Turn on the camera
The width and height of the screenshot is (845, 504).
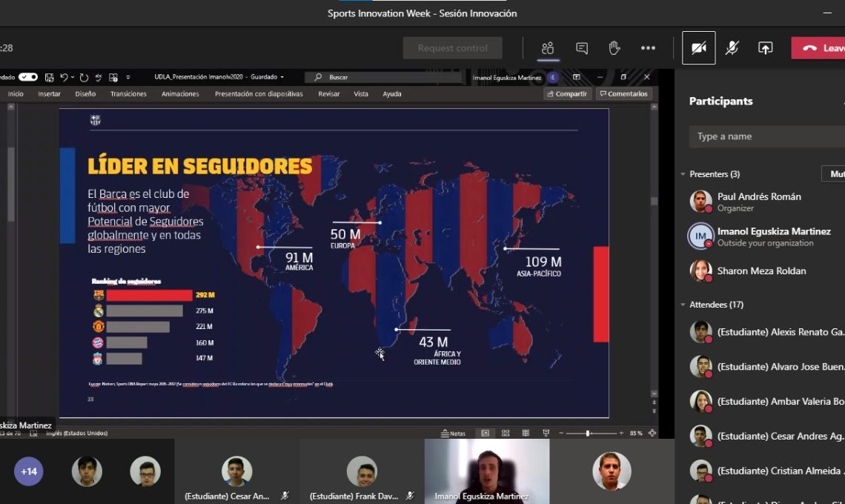(698, 48)
